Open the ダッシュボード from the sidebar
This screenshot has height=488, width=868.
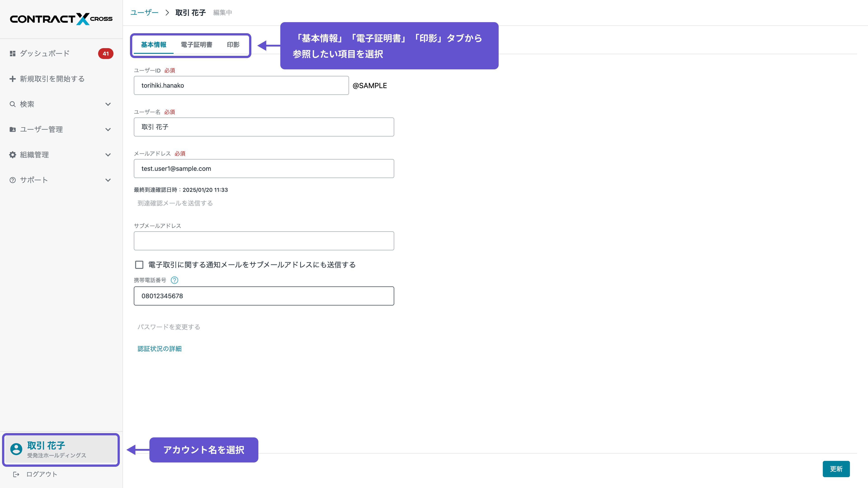click(x=44, y=53)
